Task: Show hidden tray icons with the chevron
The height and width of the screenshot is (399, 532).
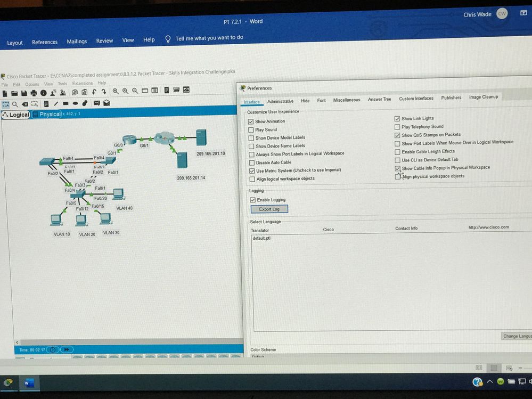Action: tap(489, 382)
